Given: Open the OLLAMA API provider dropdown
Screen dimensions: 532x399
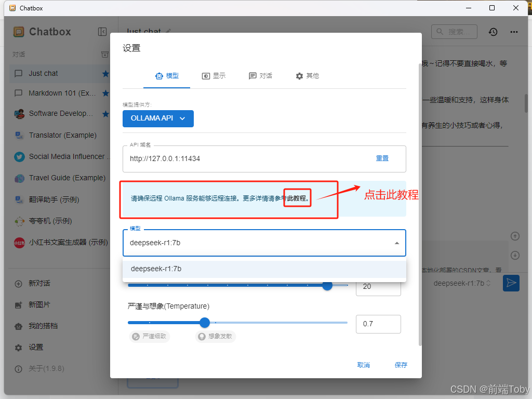Looking at the screenshot, I should [158, 118].
